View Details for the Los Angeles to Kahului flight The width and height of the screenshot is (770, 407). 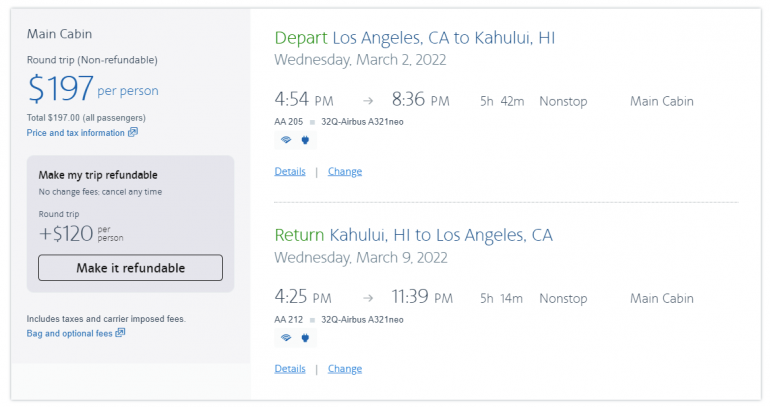tap(290, 171)
